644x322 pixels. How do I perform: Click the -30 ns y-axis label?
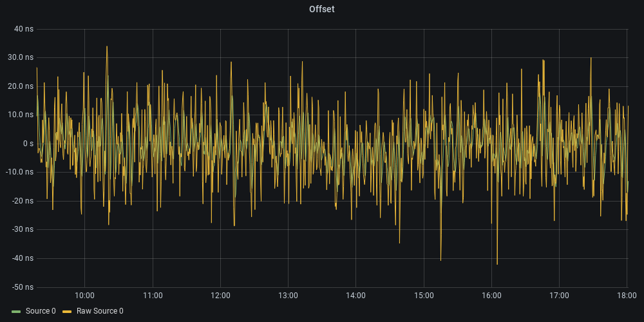pos(22,230)
